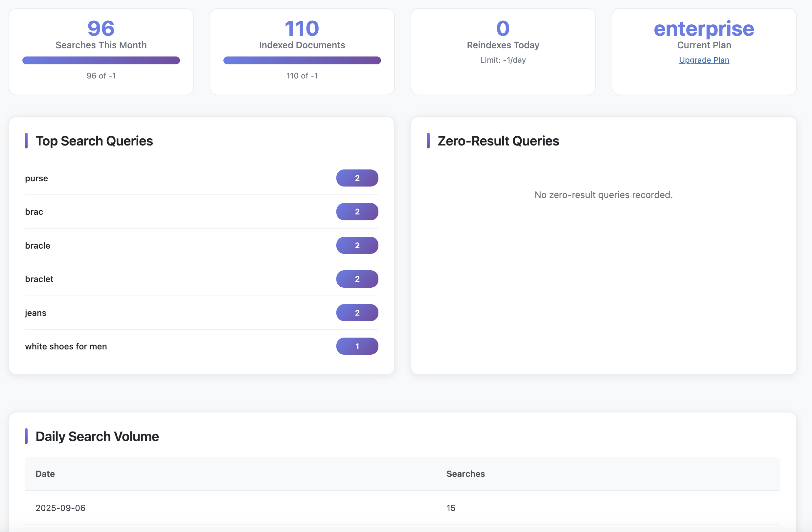Screen dimensions: 812x532
Task: Click the count badge next to 'braclet'
Action: tap(357, 278)
